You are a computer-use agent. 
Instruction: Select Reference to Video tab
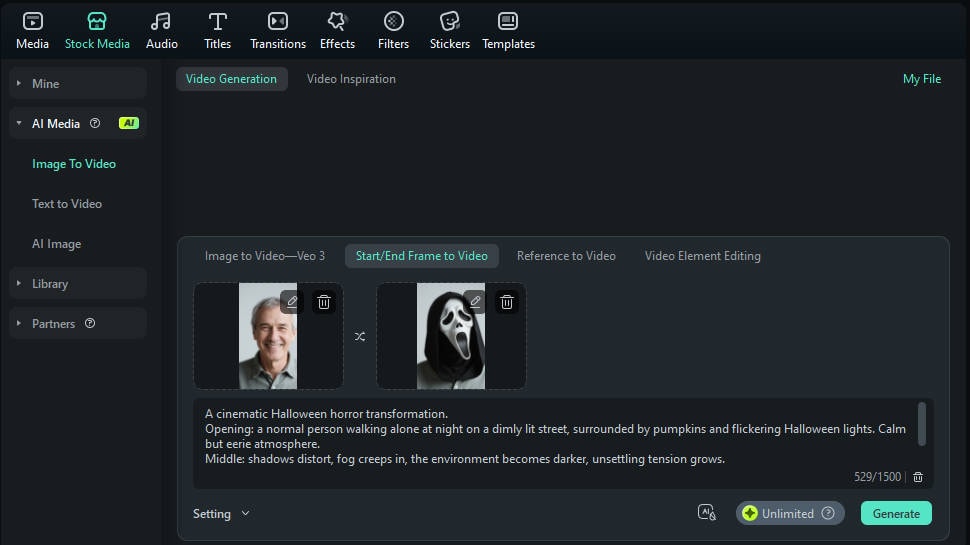point(566,256)
